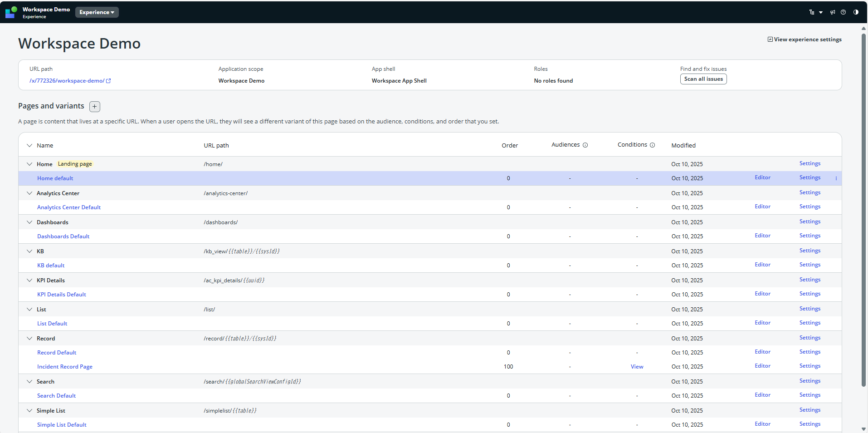Viewport: 868px width, 433px height.
Task: Open the Home default row options menu
Action: point(836,178)
